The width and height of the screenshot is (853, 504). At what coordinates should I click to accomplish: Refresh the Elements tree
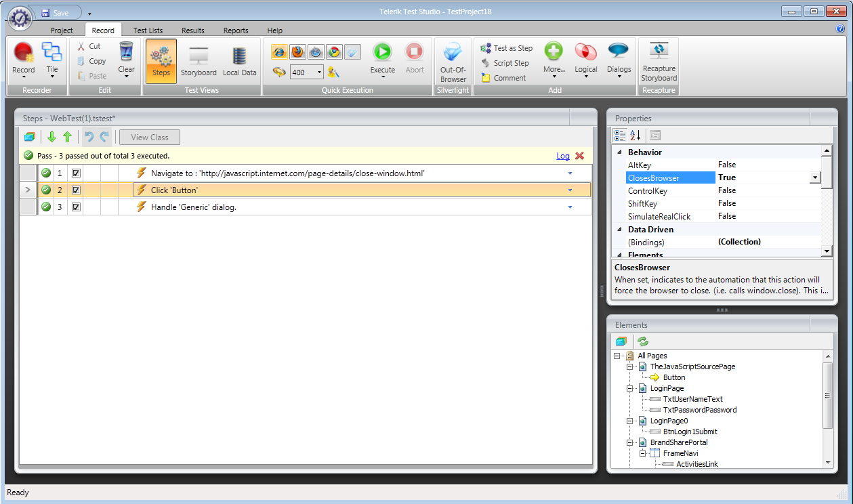[642, 341]
